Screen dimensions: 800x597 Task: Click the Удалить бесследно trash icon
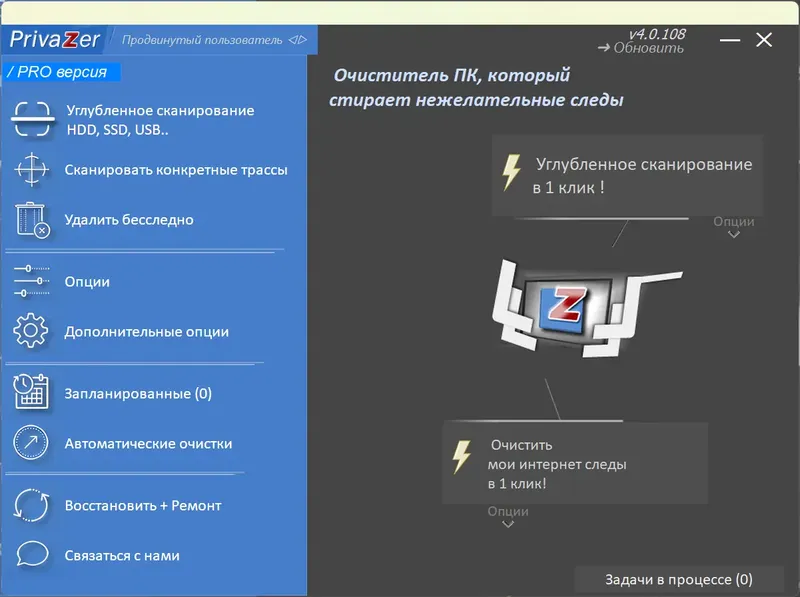(x=32, y=220)
